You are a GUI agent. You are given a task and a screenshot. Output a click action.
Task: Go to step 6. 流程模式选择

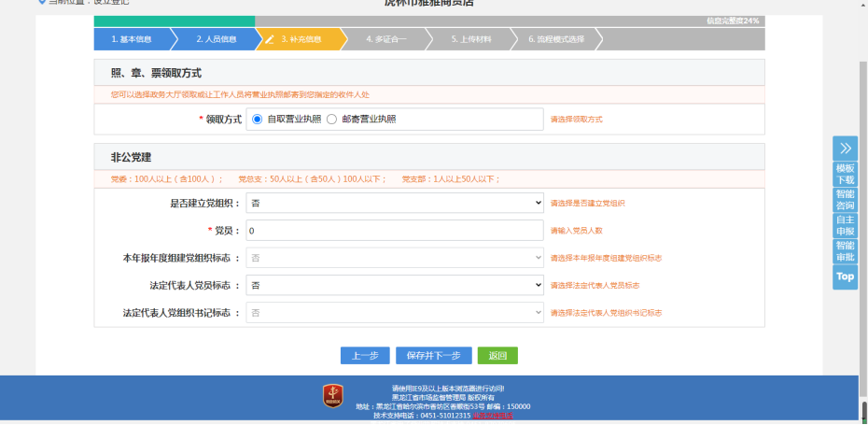(556, 39)
